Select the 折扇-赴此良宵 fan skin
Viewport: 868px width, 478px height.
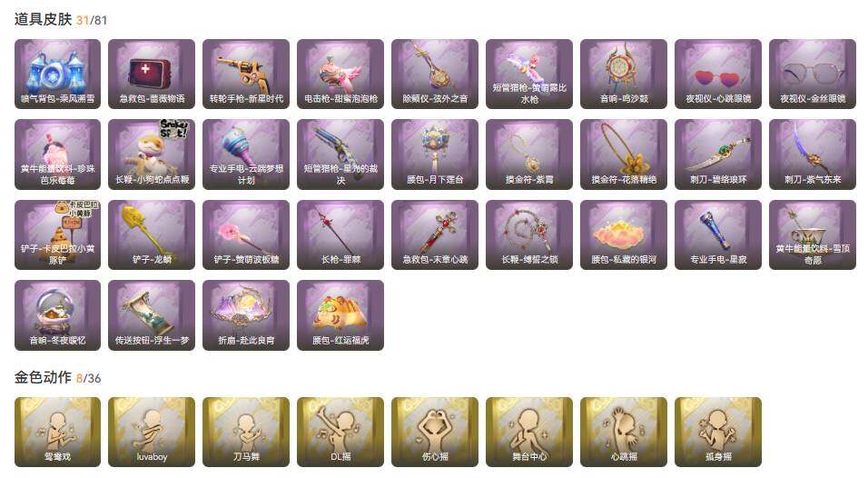pyautogui.click(x=246, y=315)
